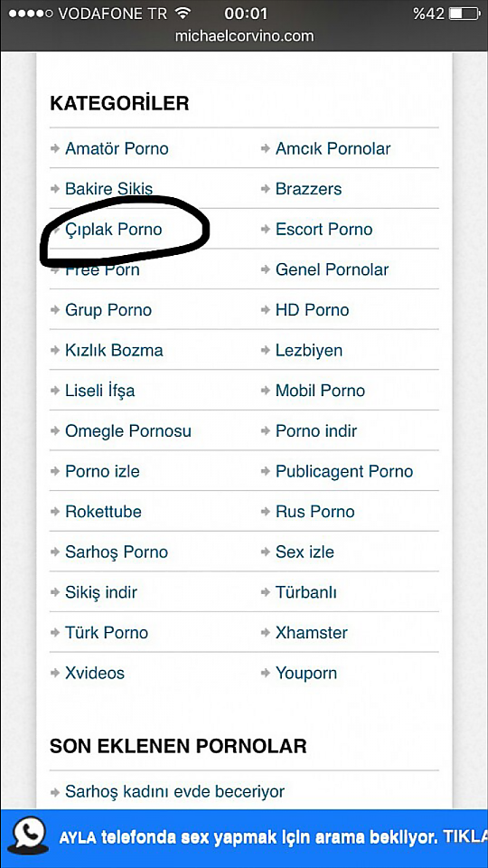
Task: Open the Rus Porno category
Action: point(314,512)
